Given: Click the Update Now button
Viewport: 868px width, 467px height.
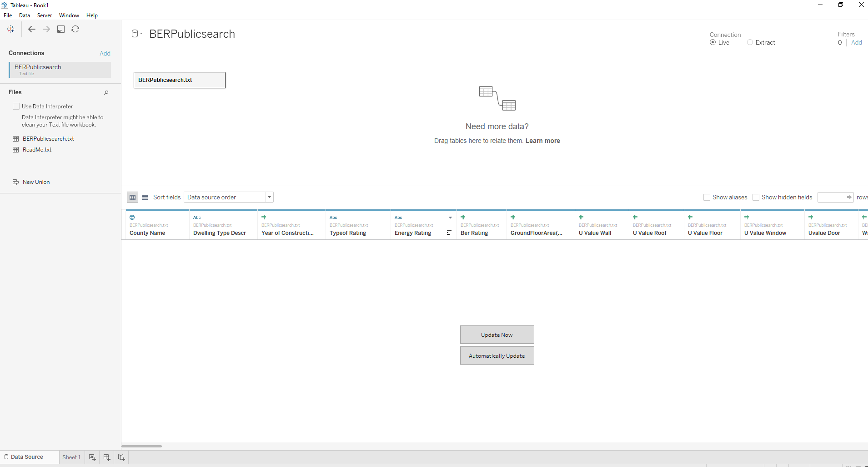Looking at the screenshot, I should click(x=497, y=335).
